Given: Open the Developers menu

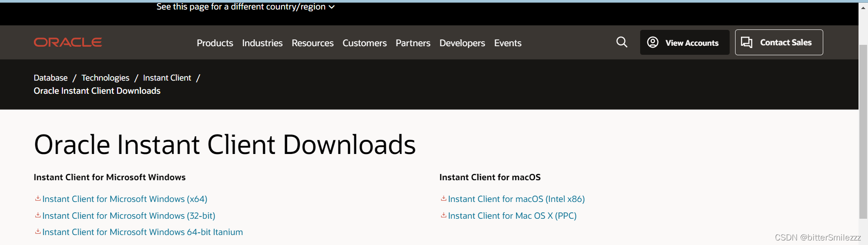Looking at the screenshot, I should (462, 43).
